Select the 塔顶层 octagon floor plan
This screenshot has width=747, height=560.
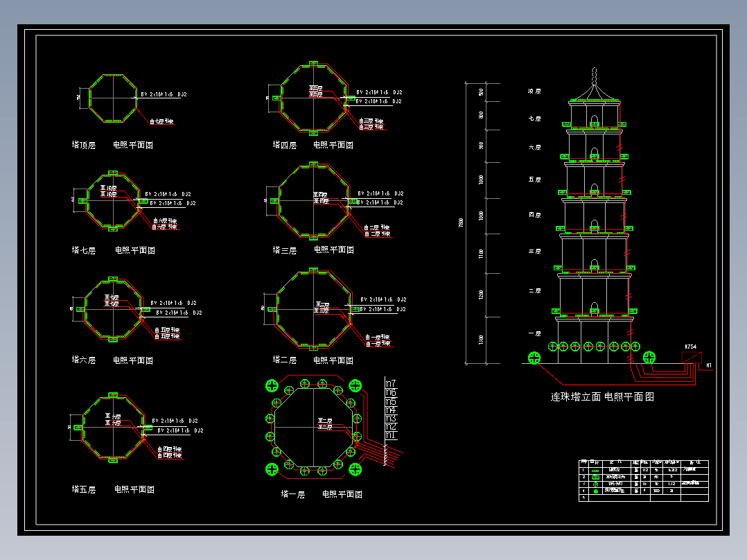tap(113, 98)
